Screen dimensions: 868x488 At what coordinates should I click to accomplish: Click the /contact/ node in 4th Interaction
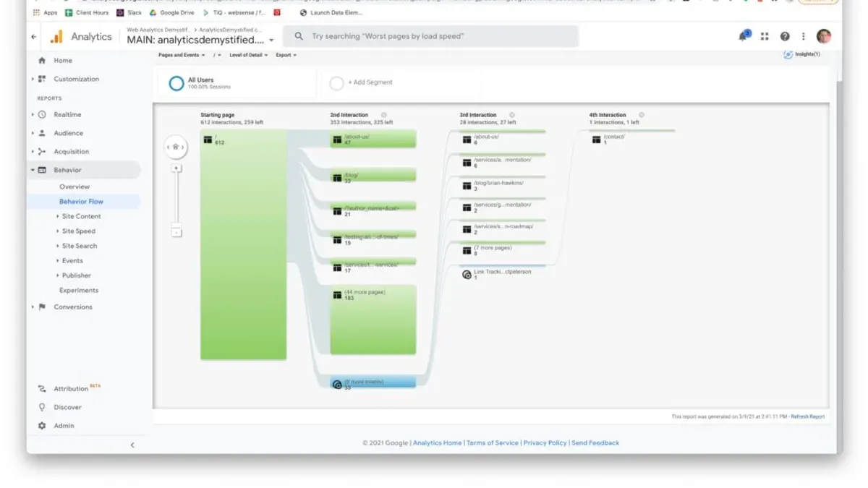pos(632,138)
